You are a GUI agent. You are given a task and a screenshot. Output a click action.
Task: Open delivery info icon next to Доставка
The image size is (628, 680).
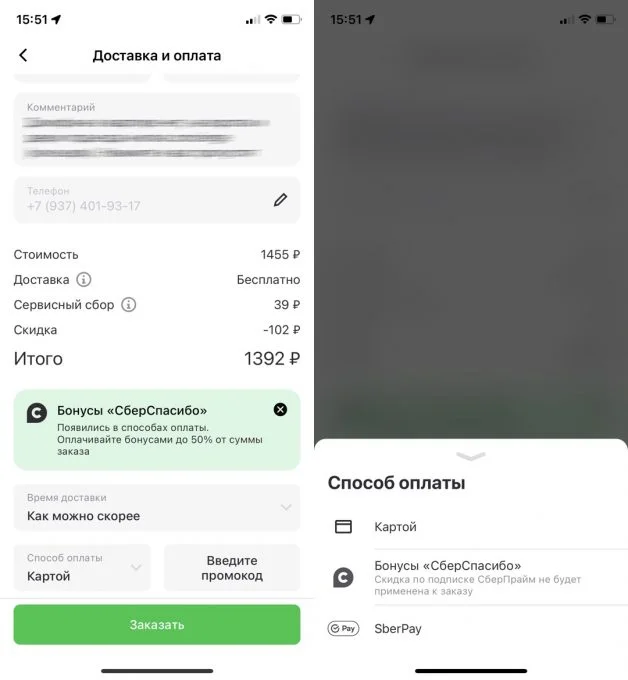click(84, 279)
